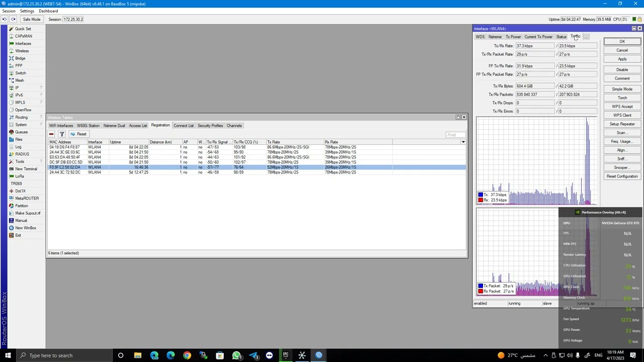Open CAPsMAN menu entry
644x362 pixels.
point(23,36)
